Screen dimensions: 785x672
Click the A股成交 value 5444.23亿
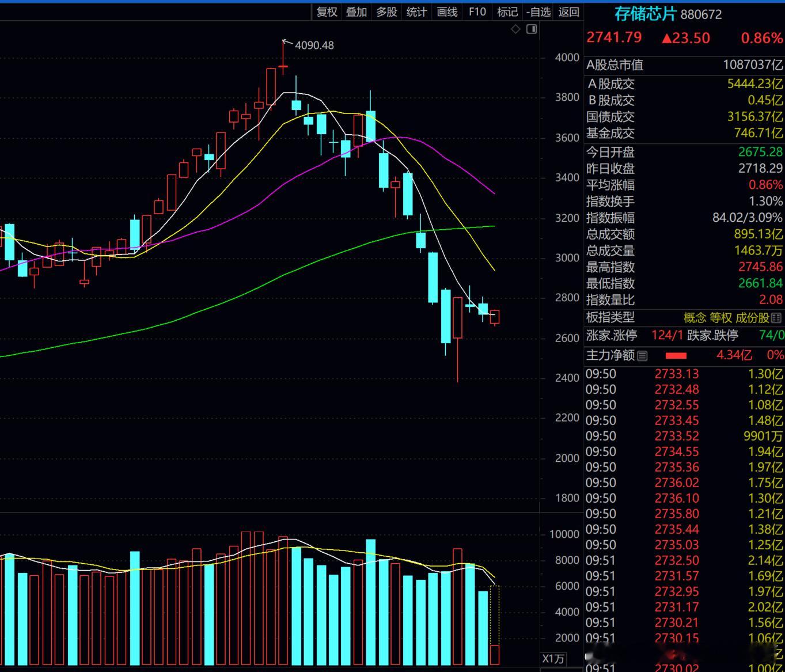[x=755, y=83]
